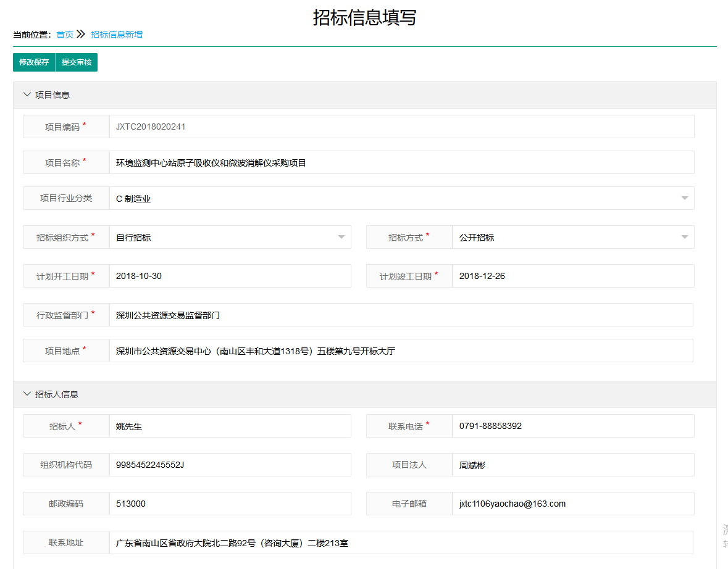Click the 电子邮箱 input field
Screen dimensions: 728x569
coord(573,504)
